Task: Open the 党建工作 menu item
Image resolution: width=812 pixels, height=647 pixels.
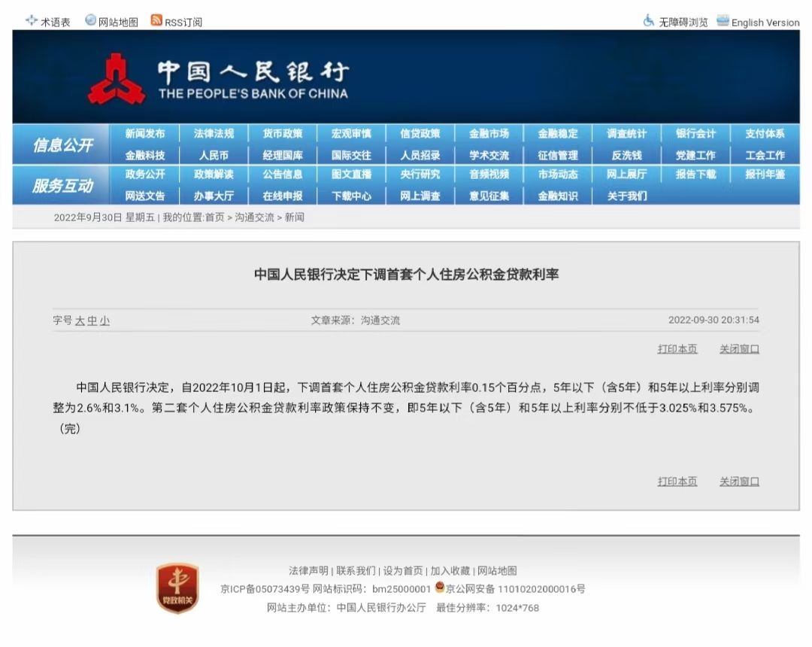Action: coord(695,156)
